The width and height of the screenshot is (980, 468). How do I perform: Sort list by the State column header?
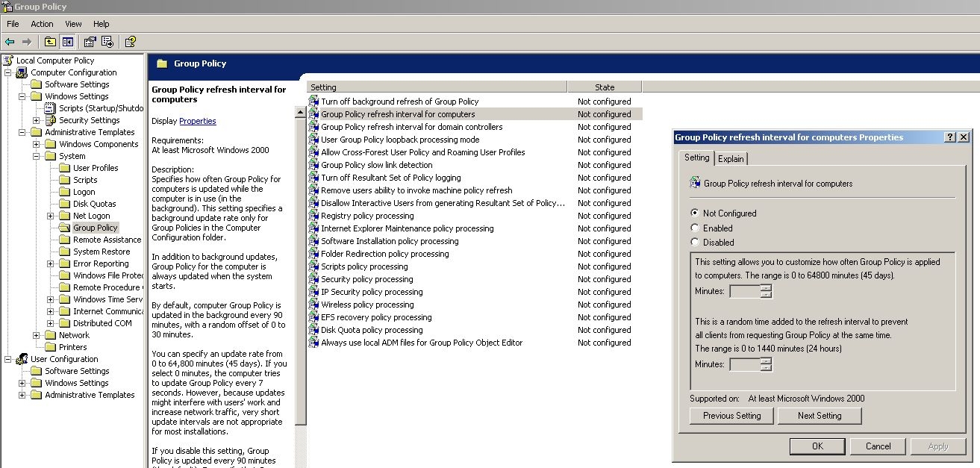coord(605,87)
